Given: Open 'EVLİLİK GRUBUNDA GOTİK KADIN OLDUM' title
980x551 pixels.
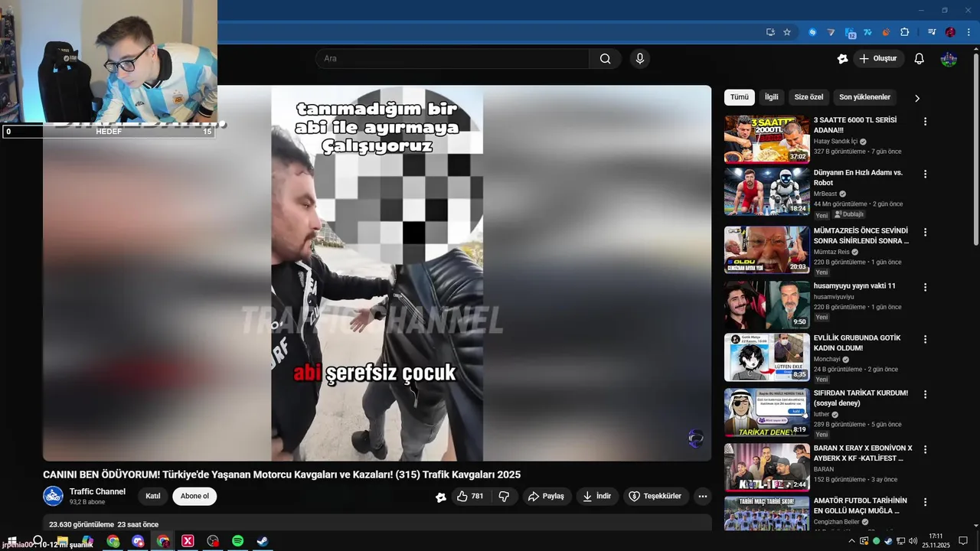Looking at the screenshot, I should (x=857, y=343).
